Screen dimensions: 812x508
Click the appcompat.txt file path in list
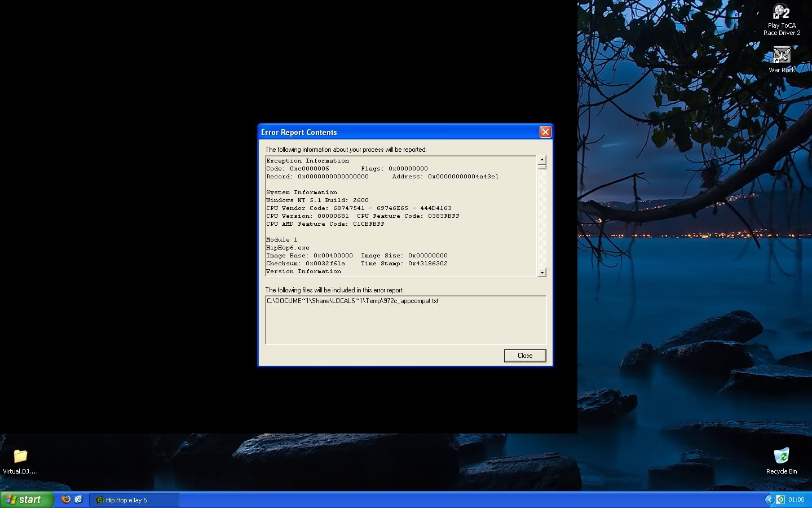point(352,301)
